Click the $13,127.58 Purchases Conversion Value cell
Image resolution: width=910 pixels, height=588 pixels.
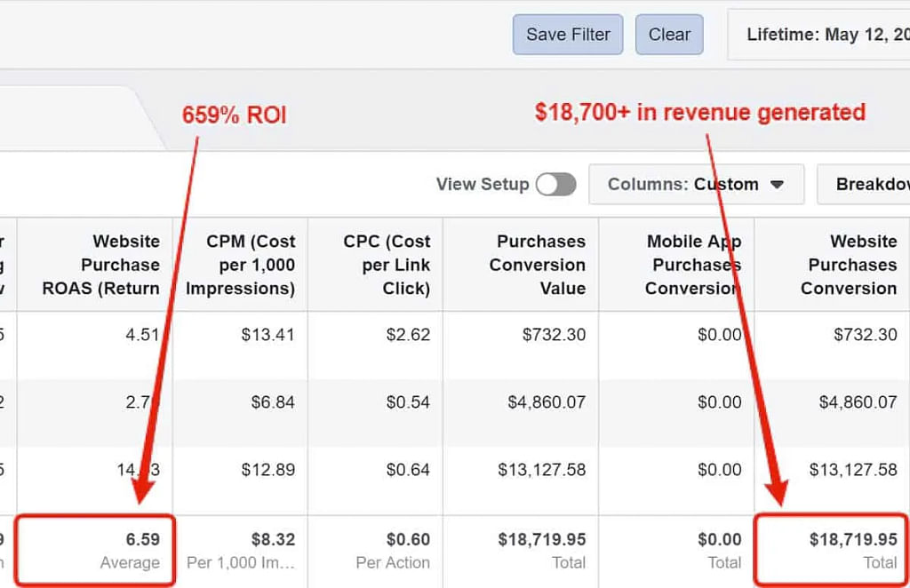click(x=541, y=470)
